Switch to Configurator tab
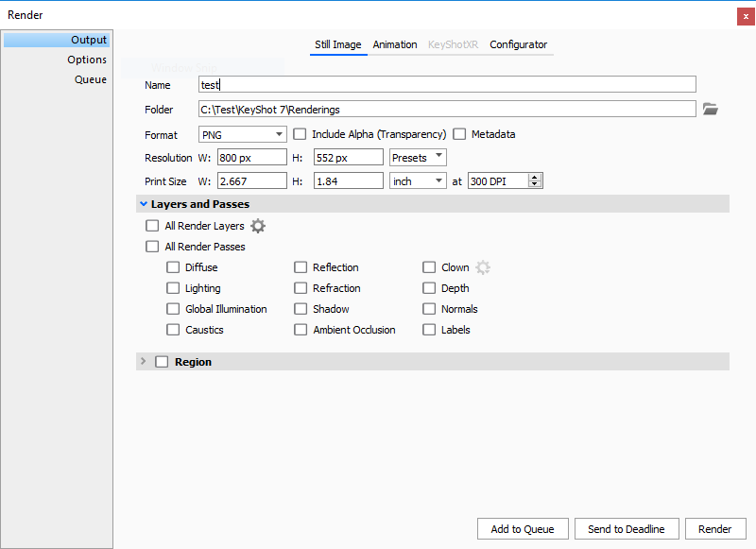The height and width of the screenshot is (549, 756). (x=518, y=44)
